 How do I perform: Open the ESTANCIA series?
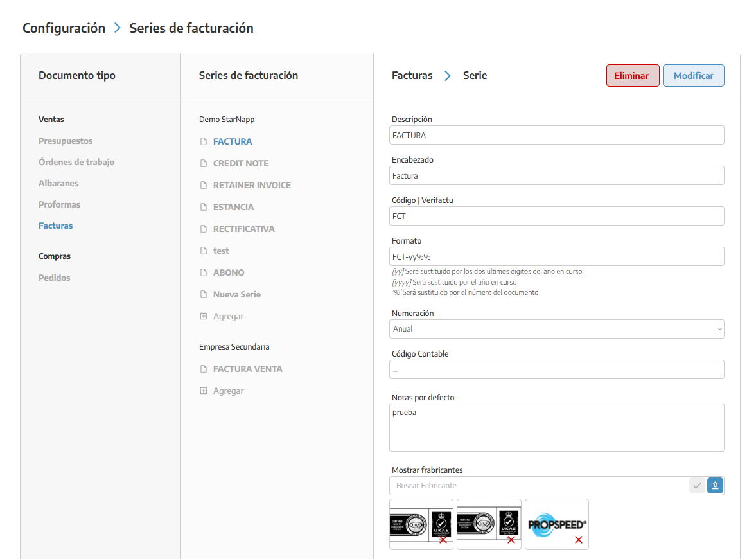(233, 207)
